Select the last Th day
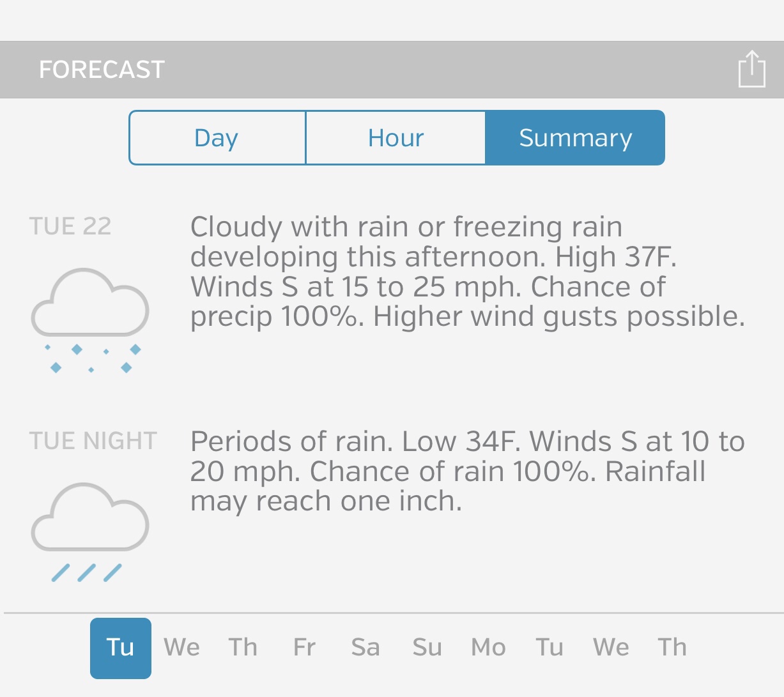The width and height of the screenshot is (784, 697). [672, 648]
